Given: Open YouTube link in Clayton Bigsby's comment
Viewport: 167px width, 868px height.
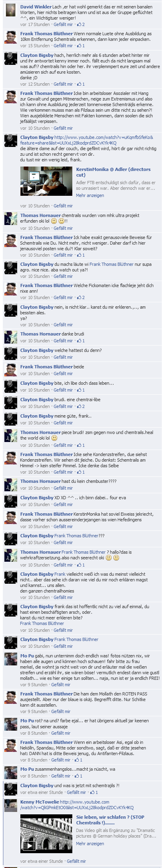Looking at the screenshot, I should tap(87, 140).
